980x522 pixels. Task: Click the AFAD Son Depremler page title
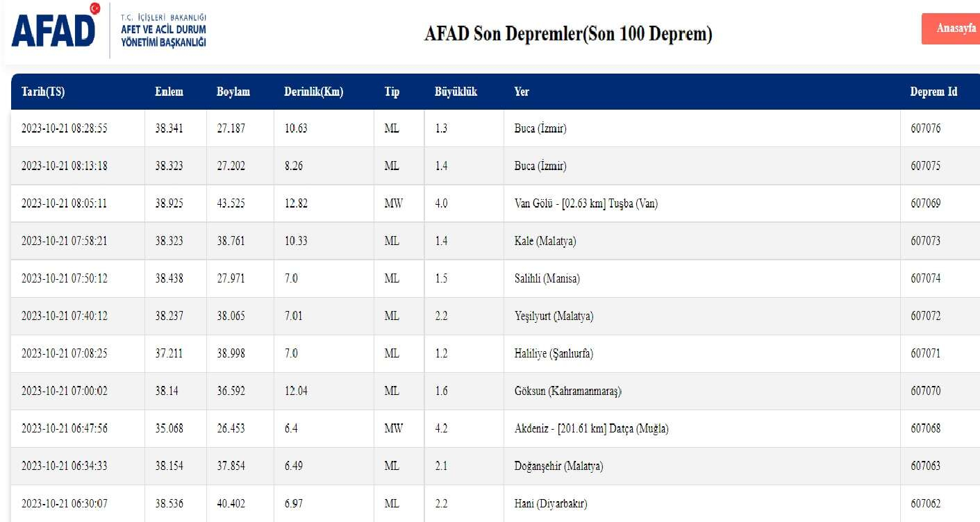[x=567, y=32]
